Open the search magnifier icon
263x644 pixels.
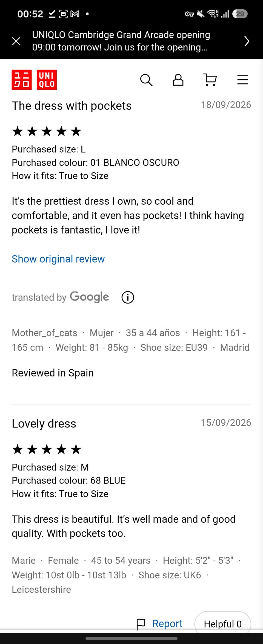pos(146,80)
